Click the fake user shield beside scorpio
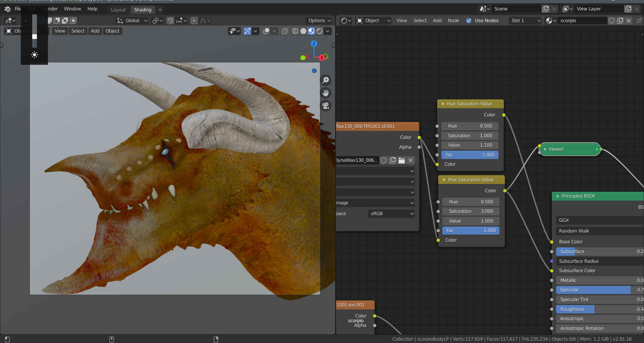Viewport: 644px width, 343px height. click(611, 20)
